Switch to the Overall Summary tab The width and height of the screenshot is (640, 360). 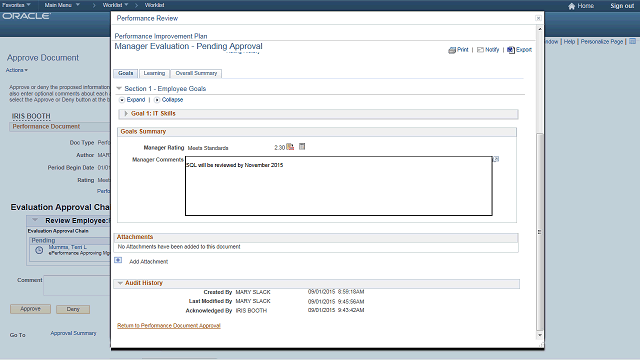(x=196, y=73)
